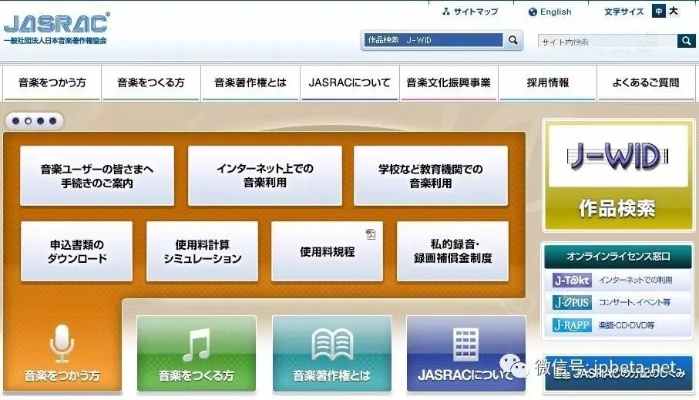This screenshot has width=699, height=400.
Task: Select the second carousel dot
Action: 28,121
